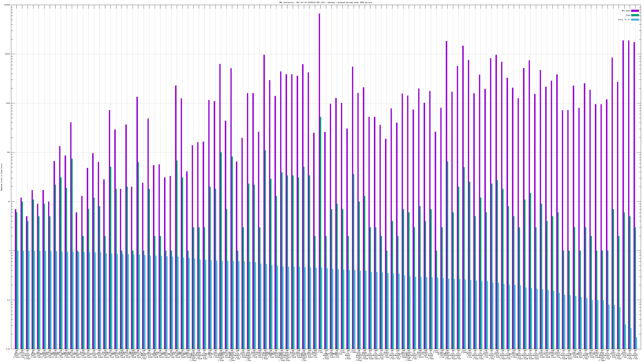644x362 pixels.
Task: Click the 10000 y-axis tick label
Action: (7, 54)
